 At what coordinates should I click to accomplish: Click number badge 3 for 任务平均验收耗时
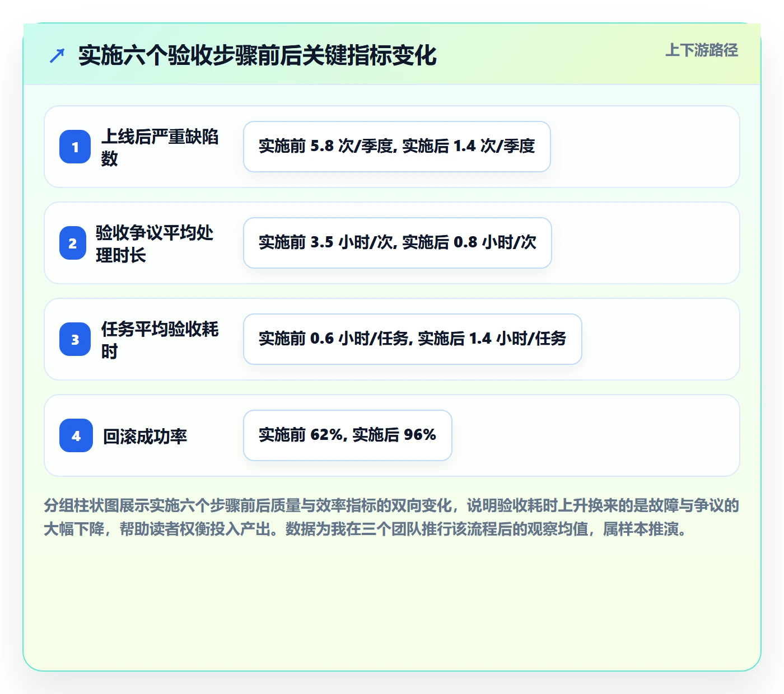(75, 339)
